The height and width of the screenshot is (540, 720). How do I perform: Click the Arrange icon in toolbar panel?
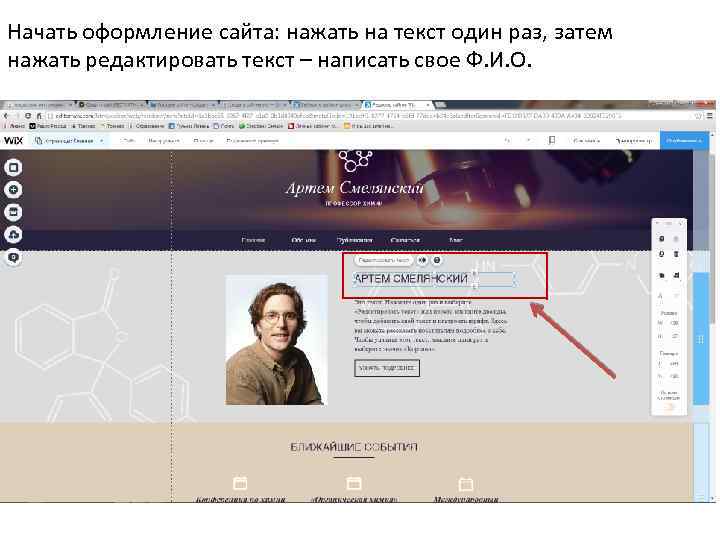pyautogui.click(x=662, y=276)
